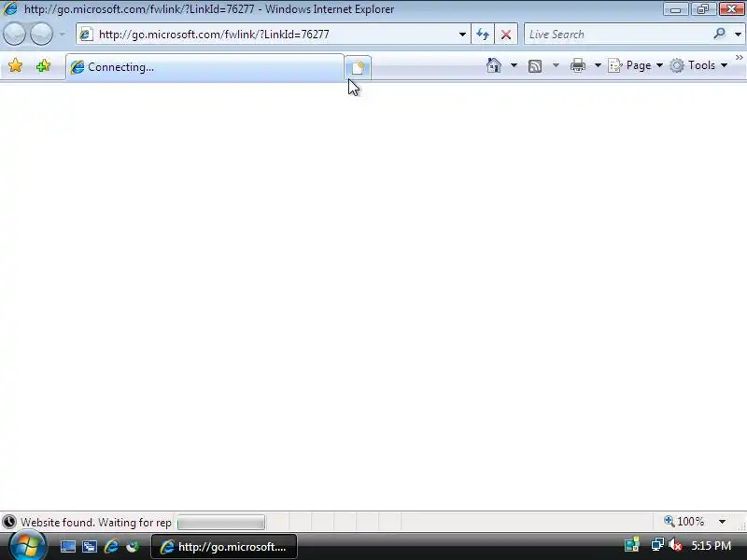Click Switch Between Windows icon

tap(89, 546)
